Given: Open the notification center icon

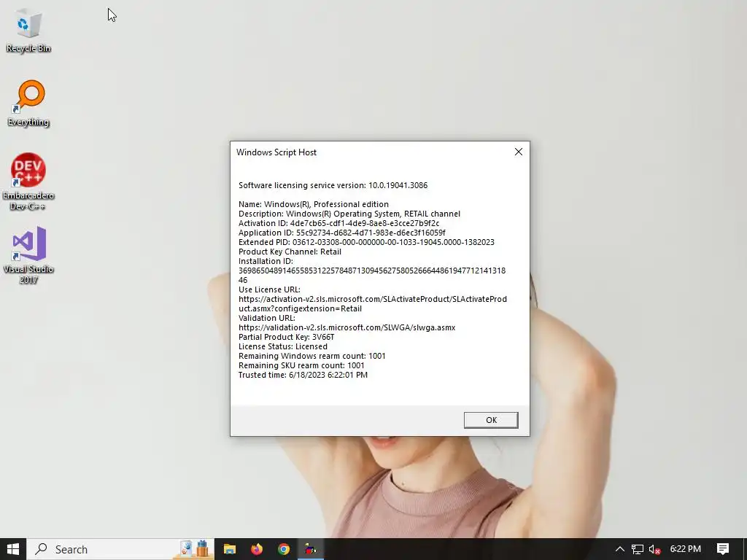Looking at the screenshot, I should pyautogui.click(x=723, y=549).
